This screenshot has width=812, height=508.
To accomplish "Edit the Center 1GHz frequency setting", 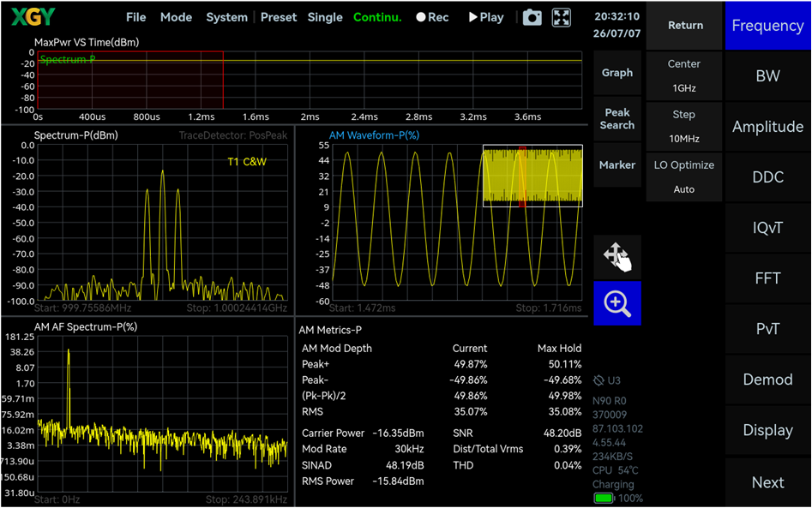I will pyautogui.click(x=684, y=76).
